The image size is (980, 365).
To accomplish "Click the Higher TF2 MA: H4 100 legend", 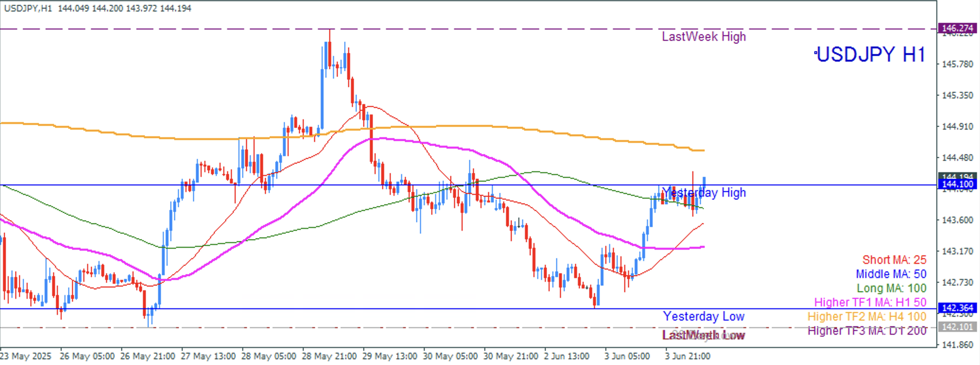I will 866,316.
